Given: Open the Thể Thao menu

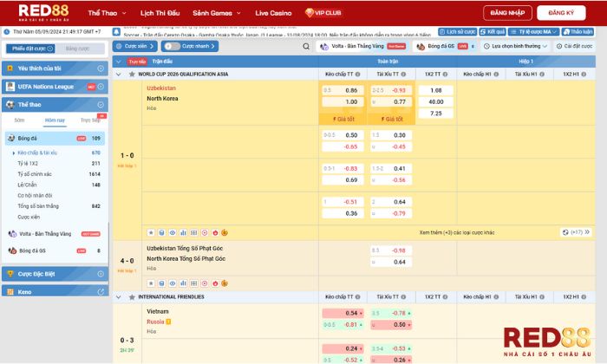Looking at the screenshot, I should (107, 13).
